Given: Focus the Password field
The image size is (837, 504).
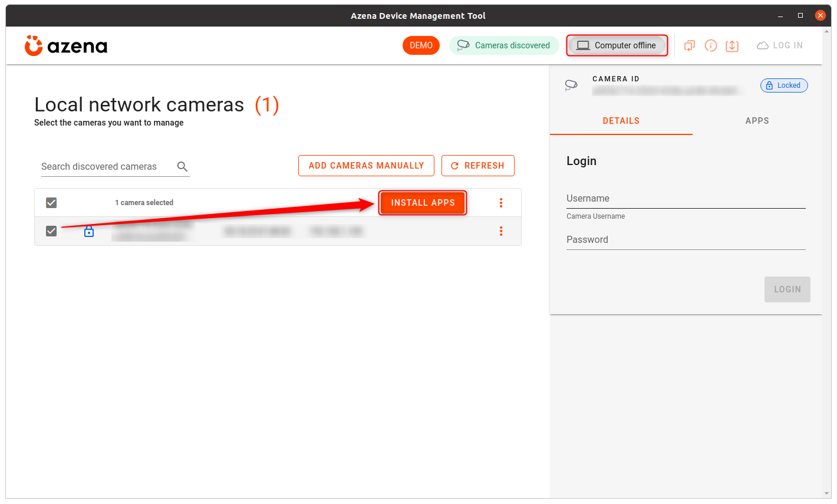Looking at the screenshot, I should pos(686,240).
